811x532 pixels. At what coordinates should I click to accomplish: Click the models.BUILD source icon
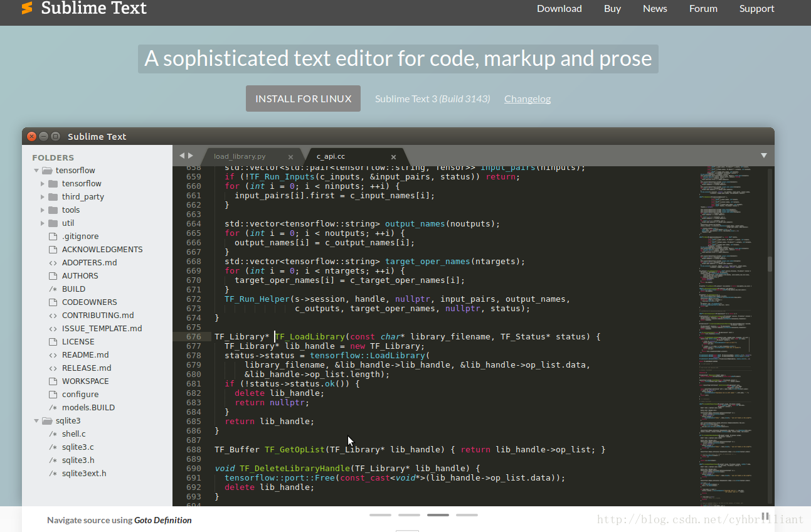click(53, 408)
